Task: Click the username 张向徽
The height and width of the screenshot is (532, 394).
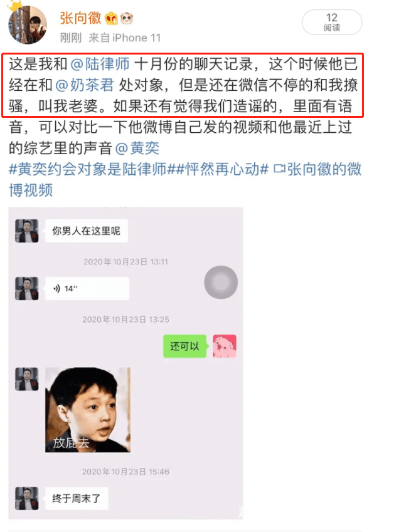Action: 80,18
